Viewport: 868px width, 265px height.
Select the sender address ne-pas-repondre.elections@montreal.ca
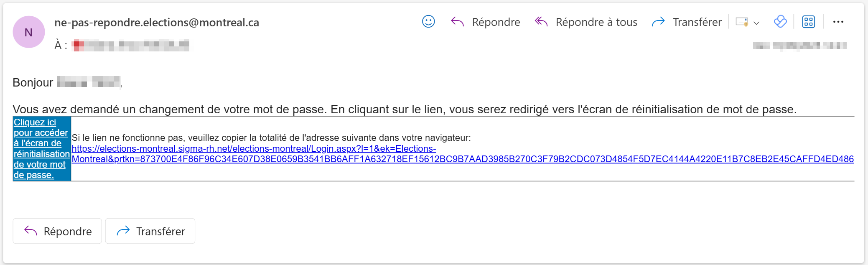coord(157,23)
